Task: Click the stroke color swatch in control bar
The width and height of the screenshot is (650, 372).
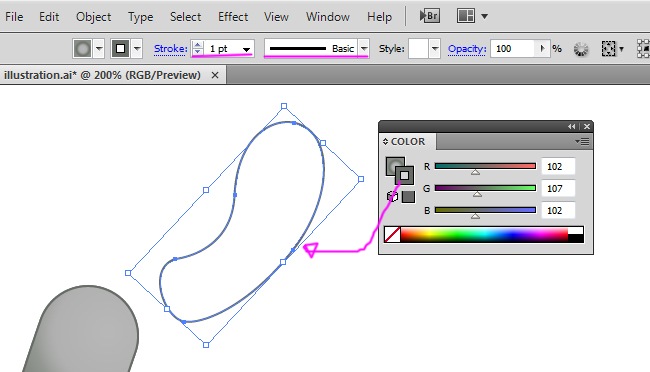Action: click(x=120, y=49)
